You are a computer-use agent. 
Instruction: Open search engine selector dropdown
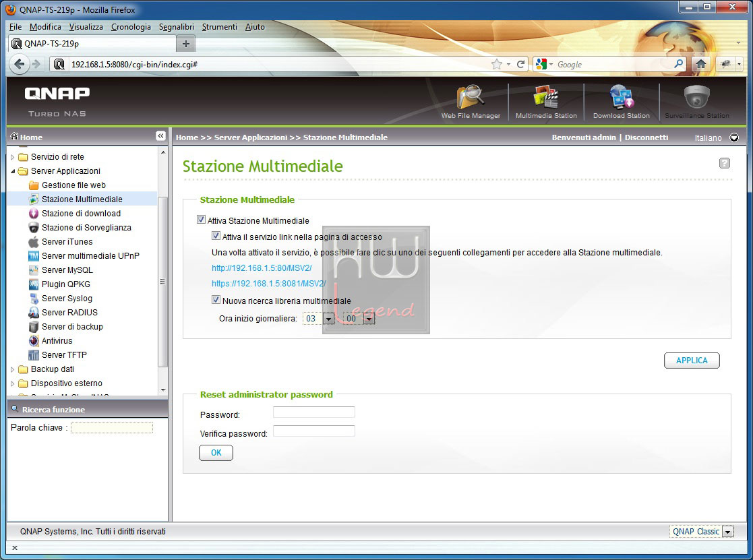coord(545,64)
